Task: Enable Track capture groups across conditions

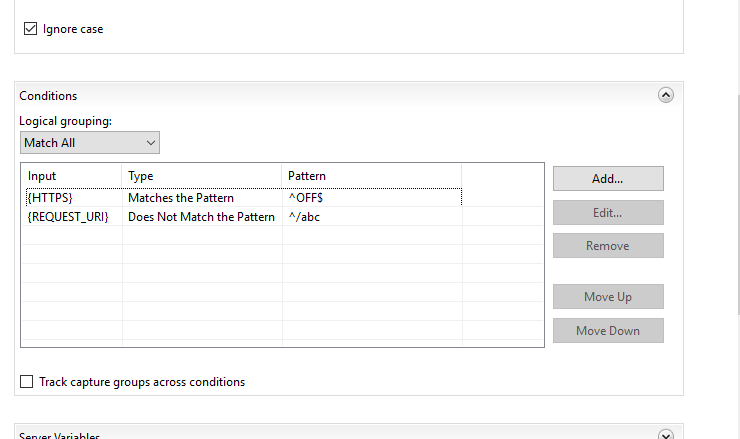Action: (27, 382)
